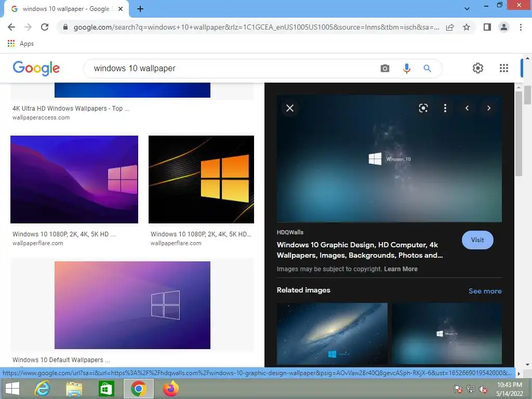Click the HDQWalls source name
This screenshot has width=532, height=399.
[290, 232]
